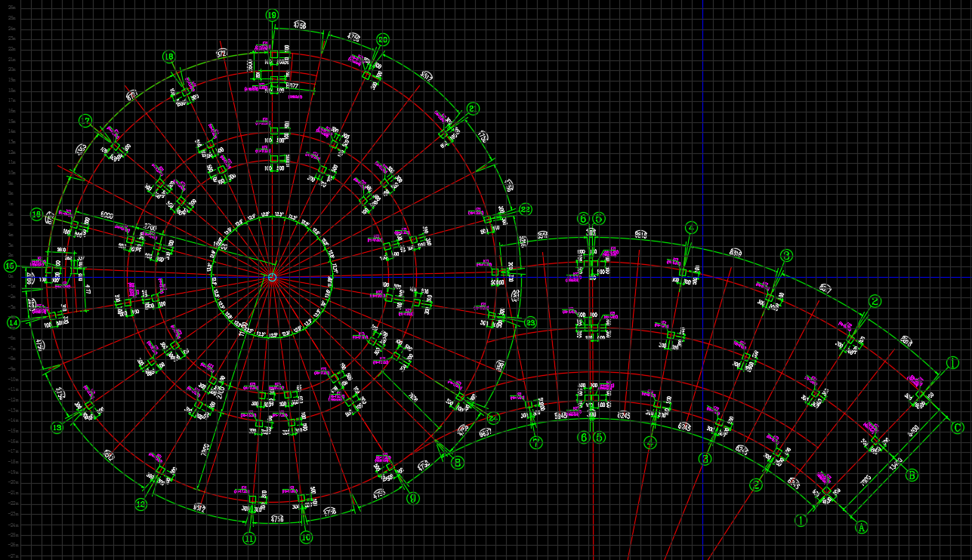Select axis bubble C at the right edge
972x560 pixels.
tap(957, 428)
